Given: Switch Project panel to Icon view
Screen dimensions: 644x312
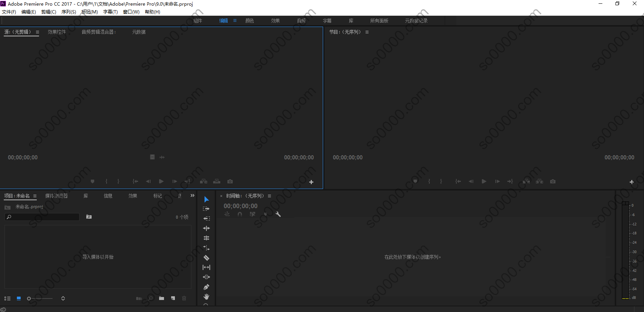Looking at the screenshot, I should [x=19, y=298].
